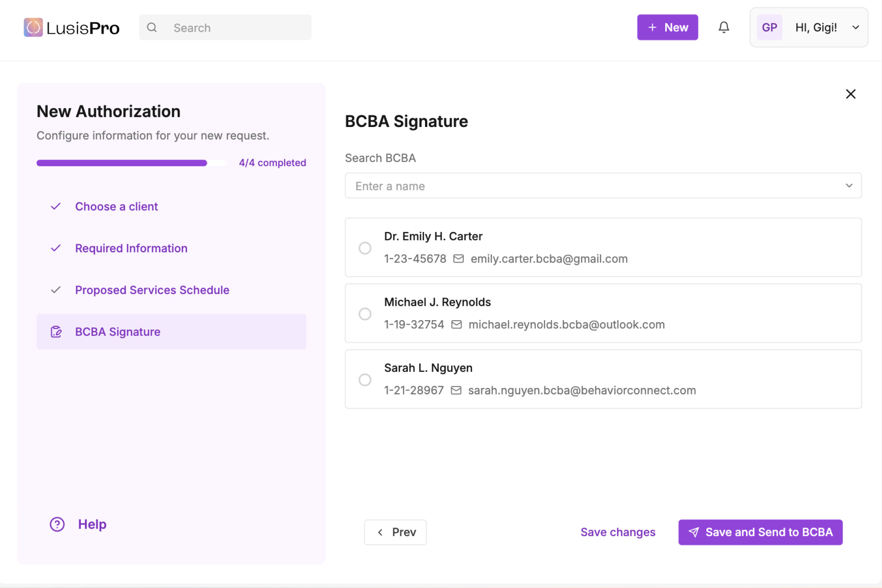Click the Help question mark icon
Viewport: 882px width, 588px height.
point(57,524)
